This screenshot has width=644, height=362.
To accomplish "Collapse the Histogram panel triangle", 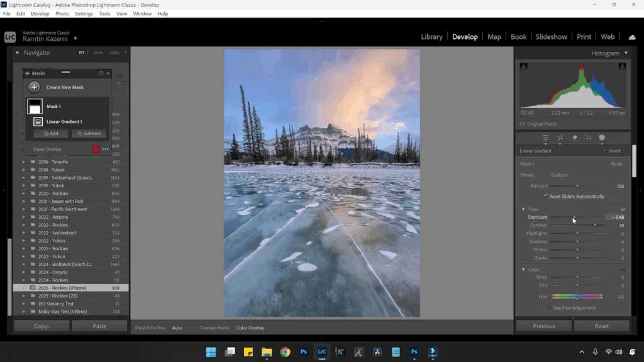I will tap(626, 53).
